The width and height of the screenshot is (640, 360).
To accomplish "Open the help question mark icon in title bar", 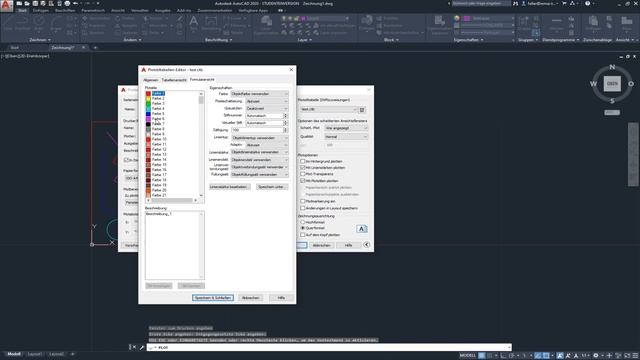I will [x=587, y=3].
